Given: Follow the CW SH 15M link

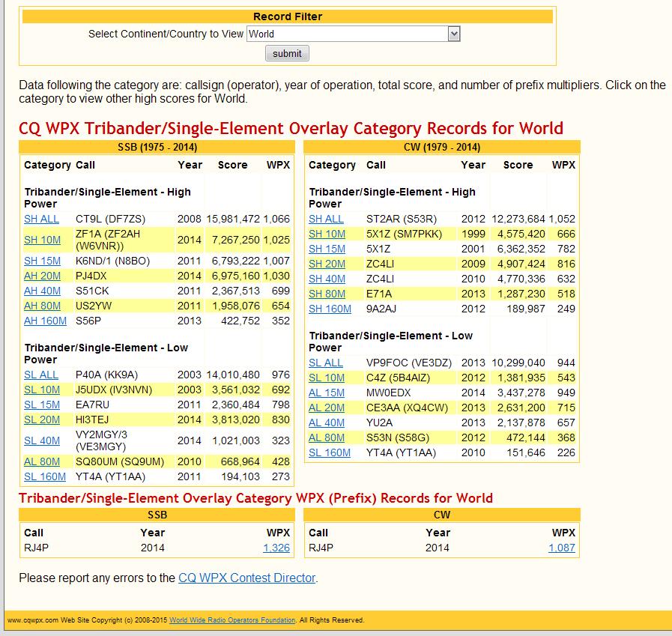Looking at the screenshot, I should tap(327, 249).
